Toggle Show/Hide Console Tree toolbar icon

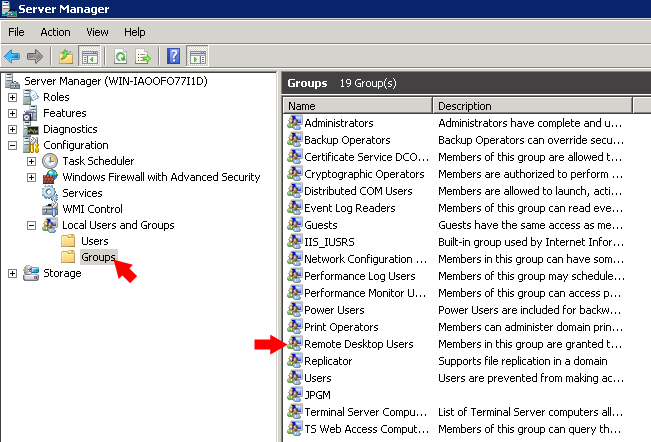point(90,56)
